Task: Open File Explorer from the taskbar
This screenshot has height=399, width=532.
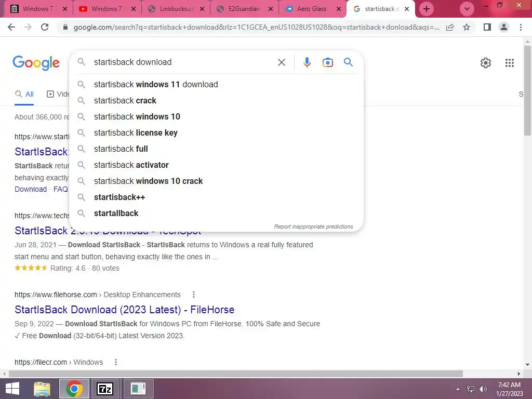Action: coord(42,389)
